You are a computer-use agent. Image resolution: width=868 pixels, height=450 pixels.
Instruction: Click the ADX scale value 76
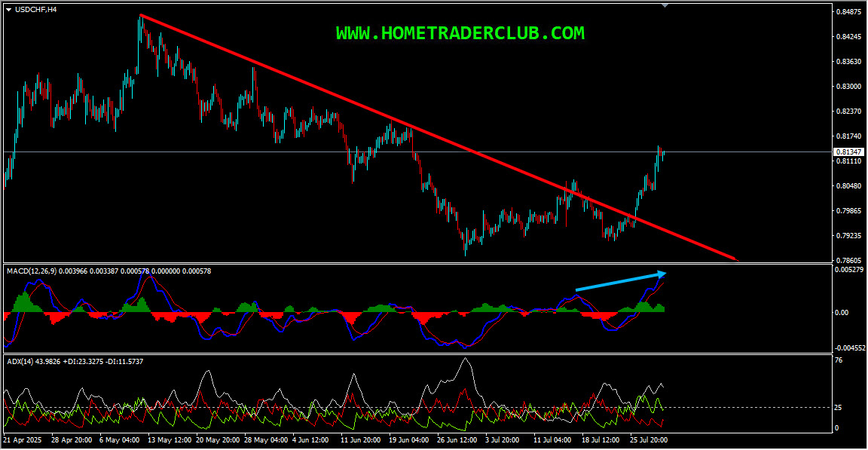pyautogui.click(x=839, y=361)
